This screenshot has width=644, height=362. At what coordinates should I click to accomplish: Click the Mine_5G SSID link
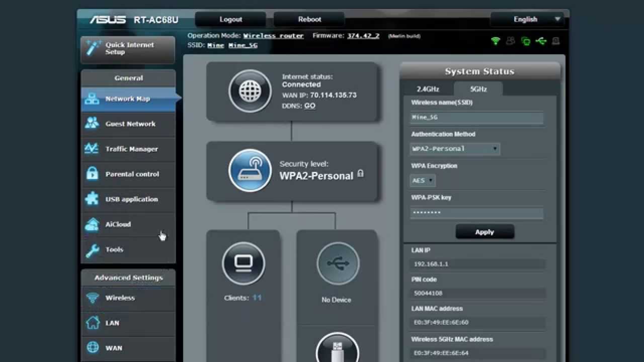point(243,45)
